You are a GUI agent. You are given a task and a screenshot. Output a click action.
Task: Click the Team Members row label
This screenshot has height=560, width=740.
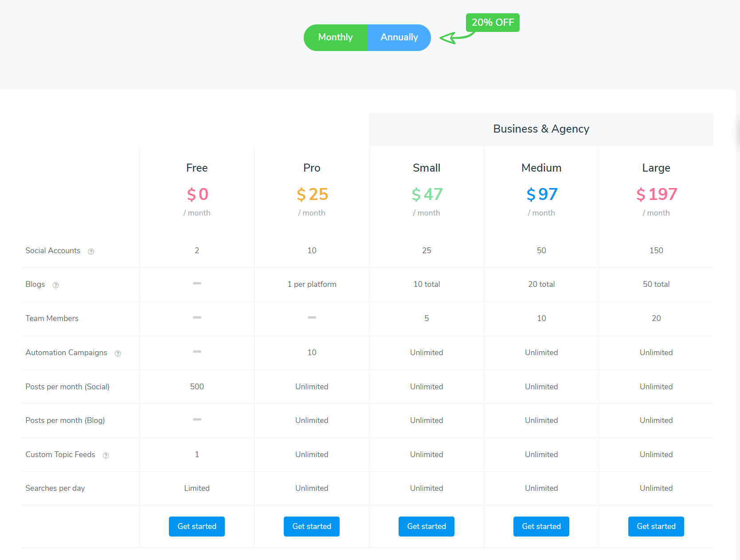(x=52, y=318)
